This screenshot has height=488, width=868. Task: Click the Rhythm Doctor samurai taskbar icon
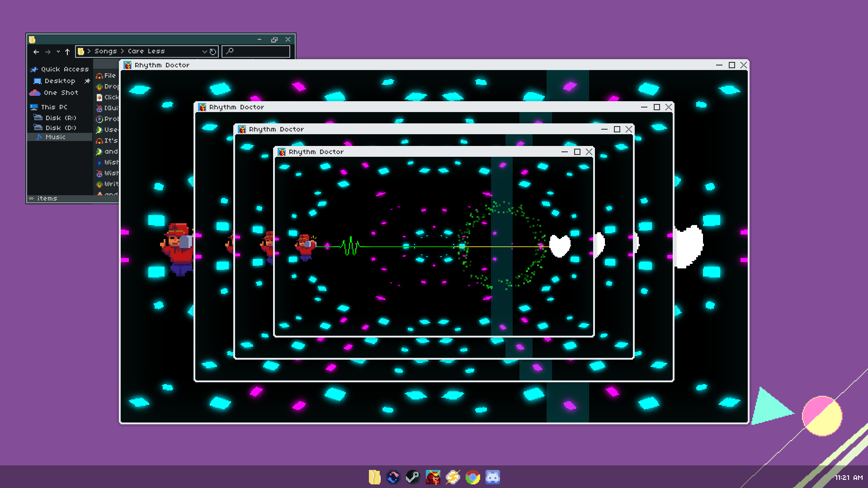pos(433,477)
